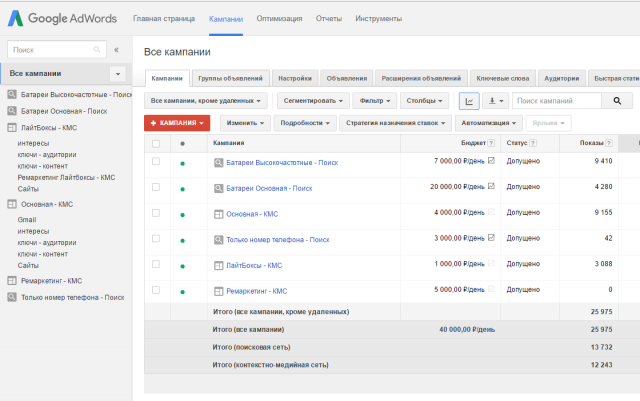Screen dimensions: 640x401
Task: Click search icon of Только номер телефона sidebar item
Action: [12, 297]
